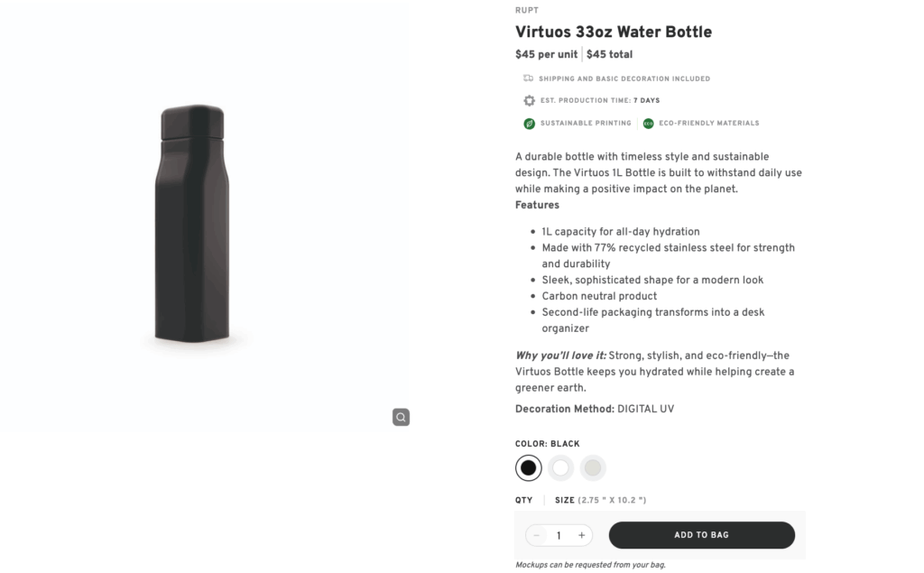Decrease quantity with the minus button

coord(537,535)
